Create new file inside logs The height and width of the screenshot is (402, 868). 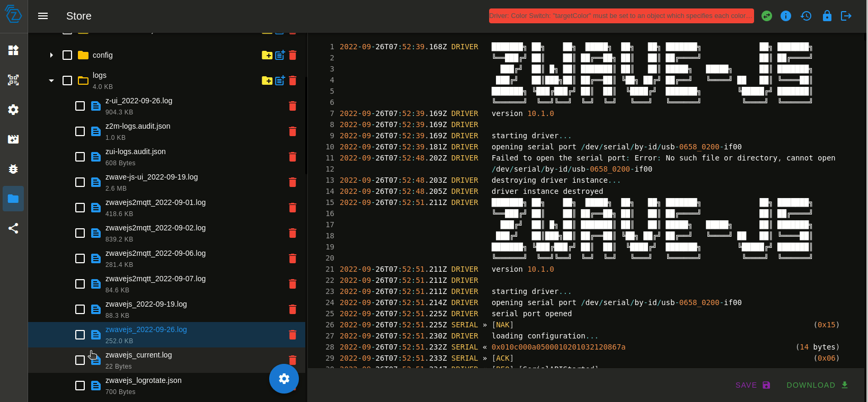[280, 81]
